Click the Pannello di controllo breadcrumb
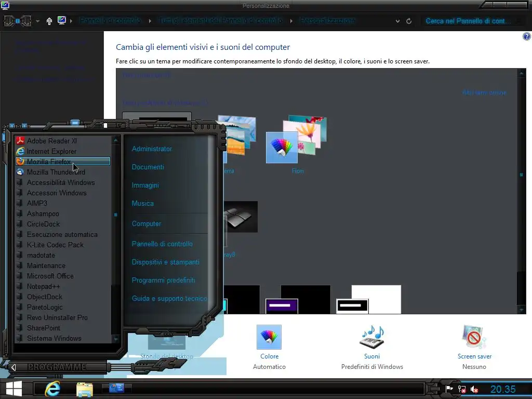The height and width of the screenshot is (399, 532). tap(110, 21)
